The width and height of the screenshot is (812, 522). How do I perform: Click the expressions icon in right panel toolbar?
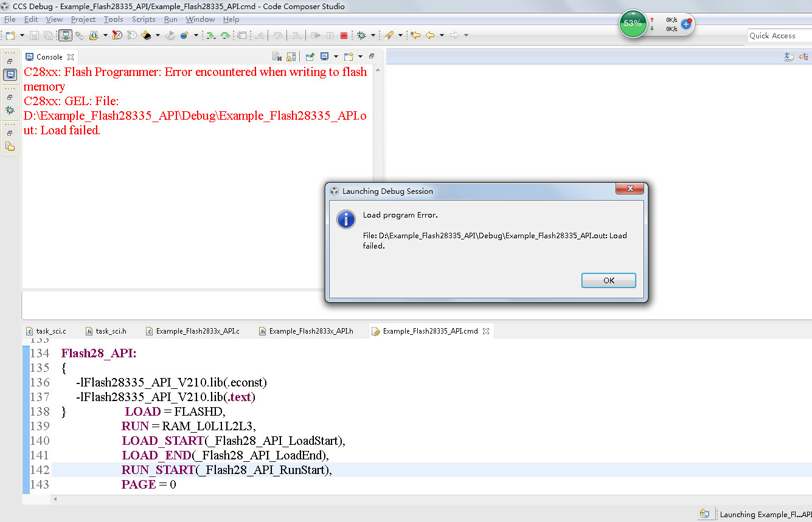pos(789,57)
